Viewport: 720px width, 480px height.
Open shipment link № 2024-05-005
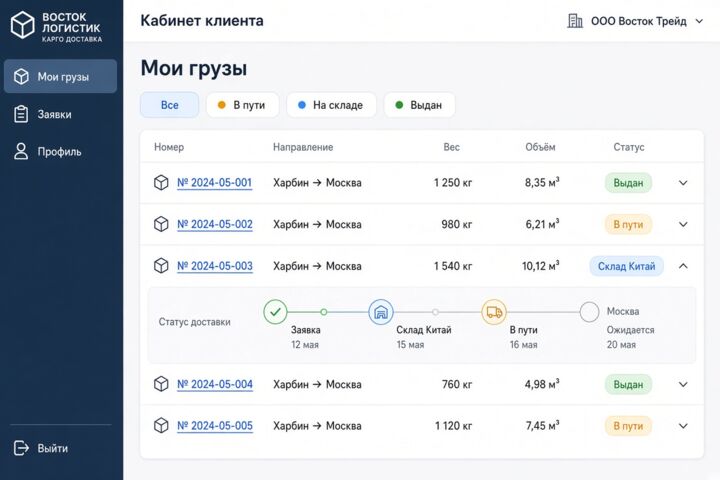point(215,426)
